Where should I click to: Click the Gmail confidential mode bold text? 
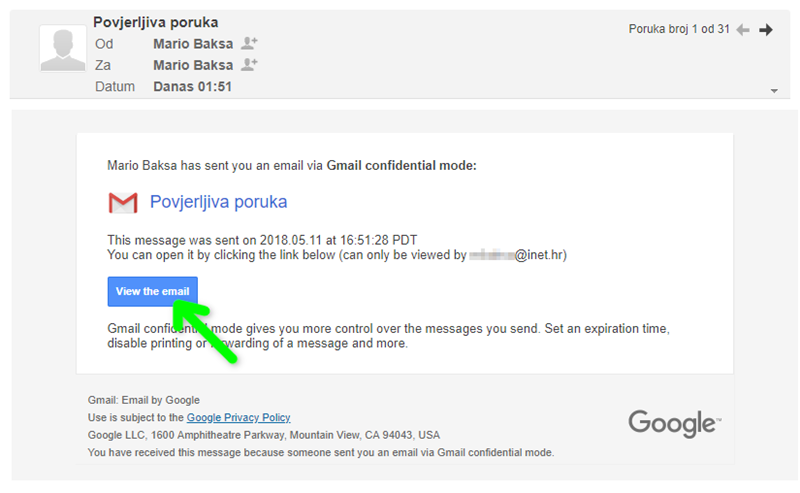[x=402, y=165]
